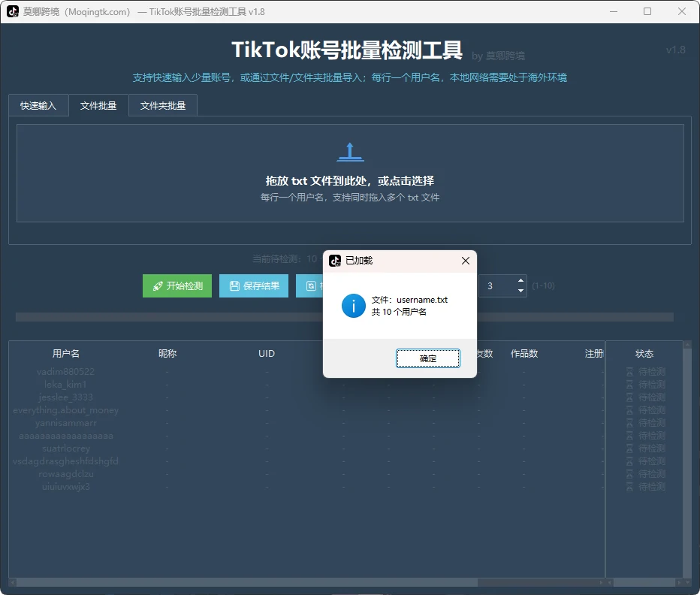Click the 昵称 column header
Image resolution: width=700 pixels, height=595 pixels.
click(x=167, y=354)
